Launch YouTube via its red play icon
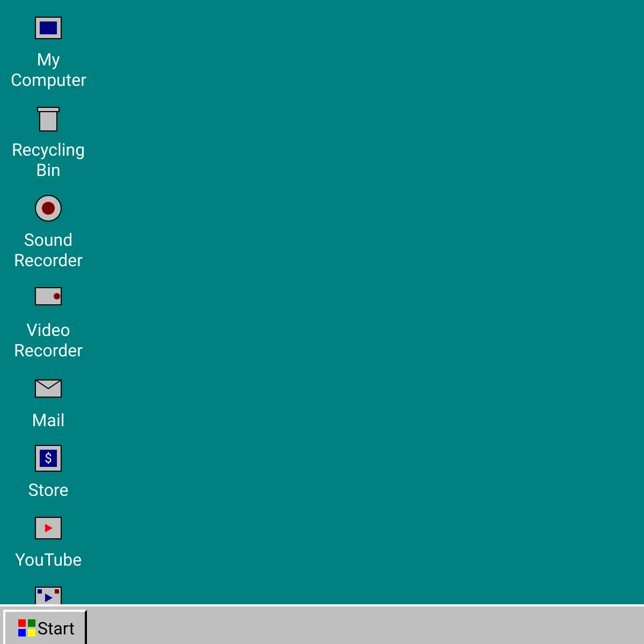The image size is (644, 644). point(48,528)
